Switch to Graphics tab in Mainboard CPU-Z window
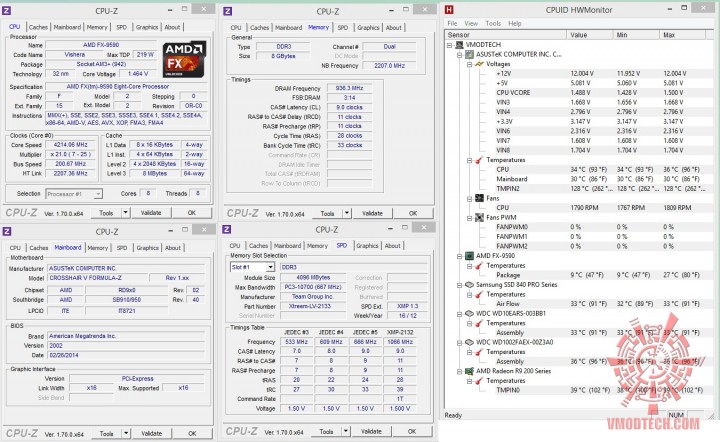The height and width of the screenshot is (442, 720). [147, 248]
